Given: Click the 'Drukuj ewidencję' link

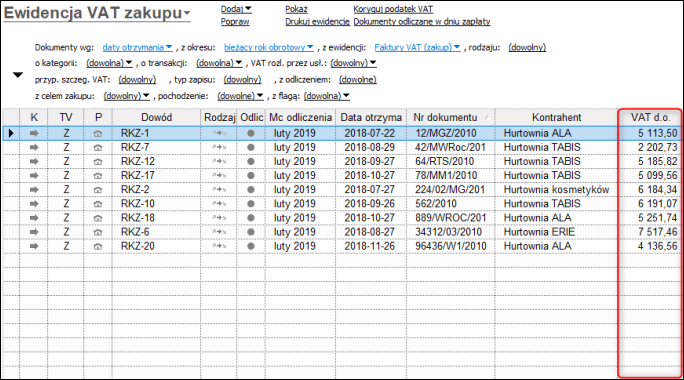Looking at the screenshot, I should pos(318,22).
